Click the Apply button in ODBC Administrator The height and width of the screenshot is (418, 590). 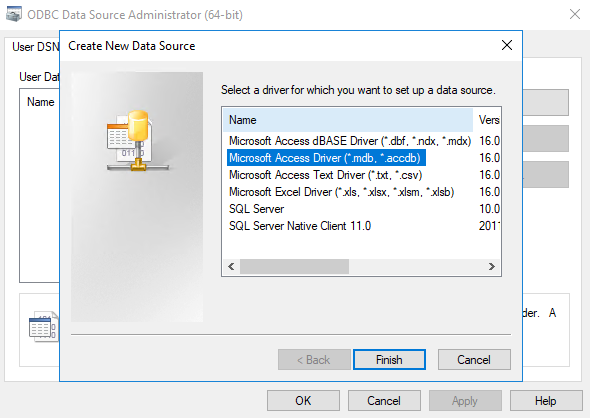465,401
